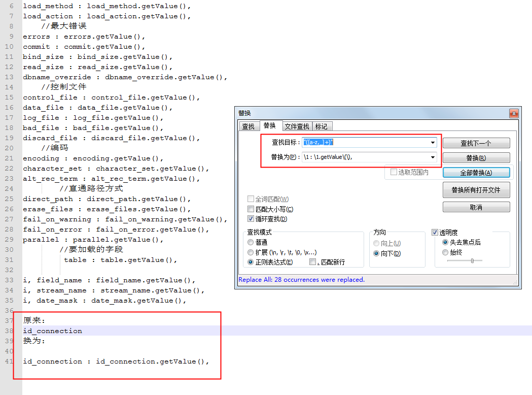Click the encoding line in editor
The height and width of the screenshot is (395, 532).
click(93, 158)
